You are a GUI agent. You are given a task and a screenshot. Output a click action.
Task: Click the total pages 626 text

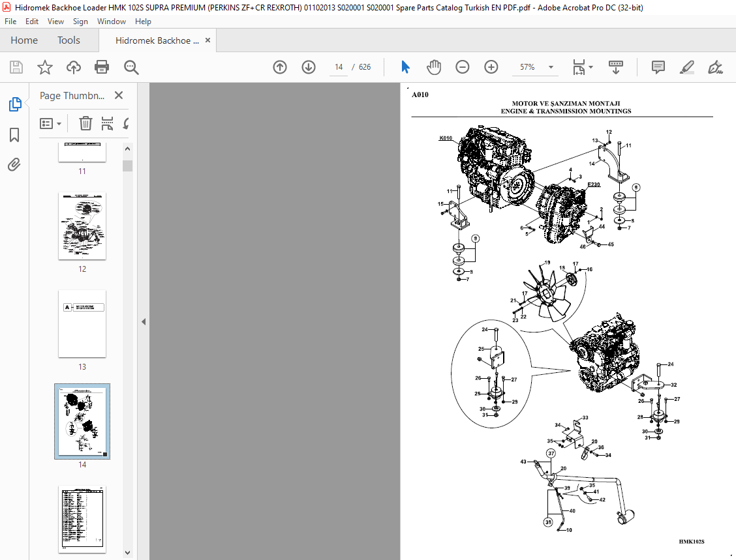[365, 67]
